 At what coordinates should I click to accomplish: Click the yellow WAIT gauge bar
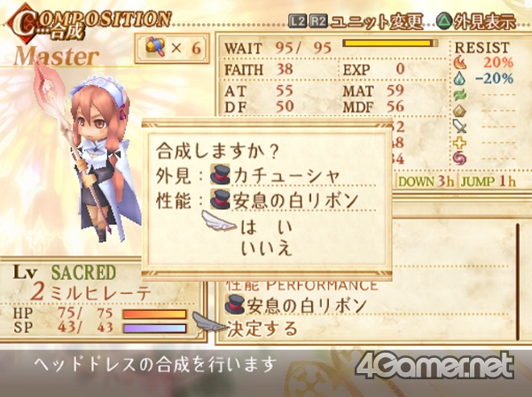click(390, 43)
